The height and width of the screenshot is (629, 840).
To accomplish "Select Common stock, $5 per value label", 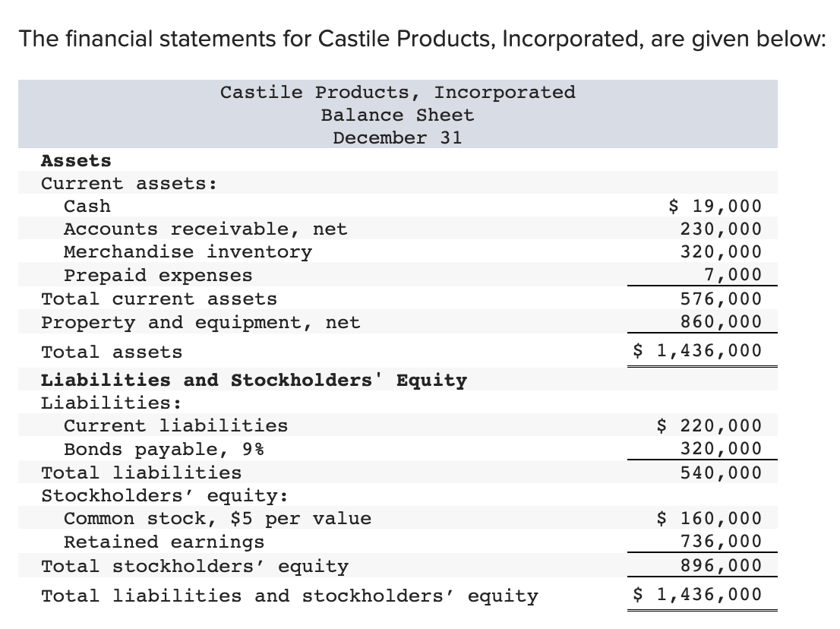I will (217, 519).
